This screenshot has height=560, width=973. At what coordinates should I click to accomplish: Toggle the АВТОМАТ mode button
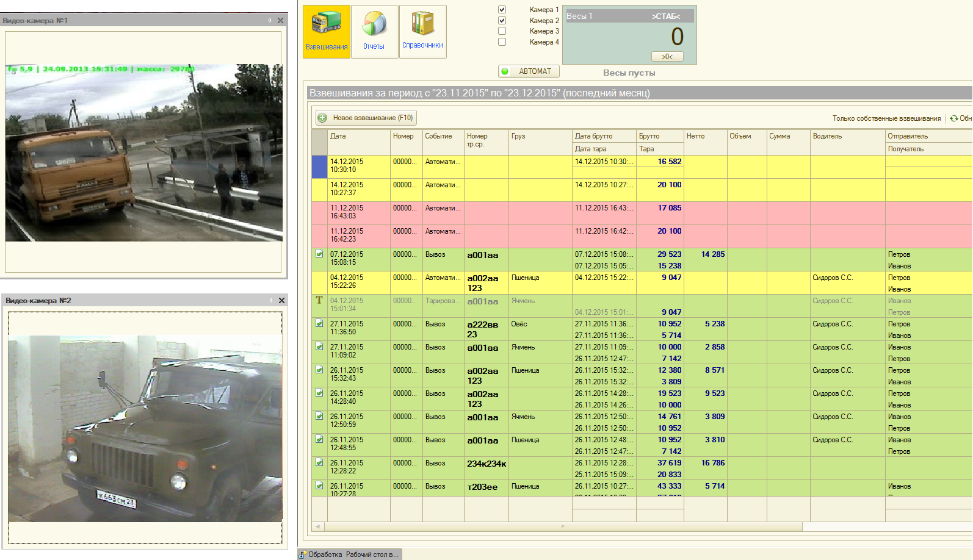tap(529, 71)
